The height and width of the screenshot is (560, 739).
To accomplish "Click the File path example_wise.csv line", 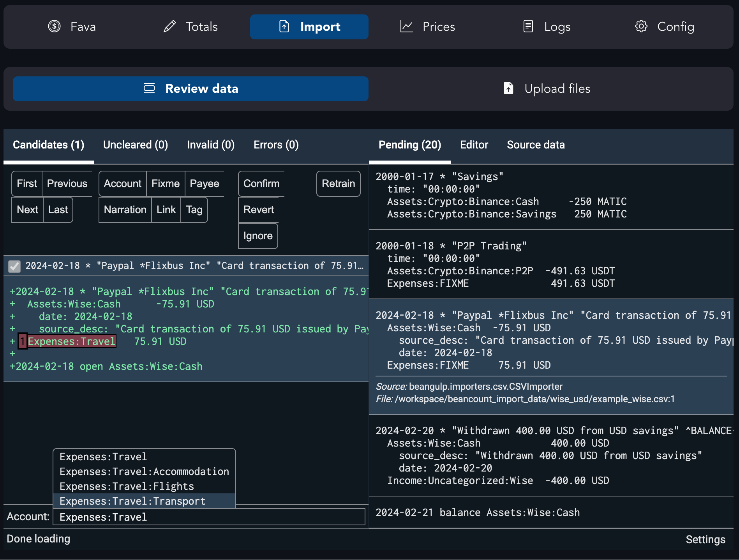I will coord(525,399).
